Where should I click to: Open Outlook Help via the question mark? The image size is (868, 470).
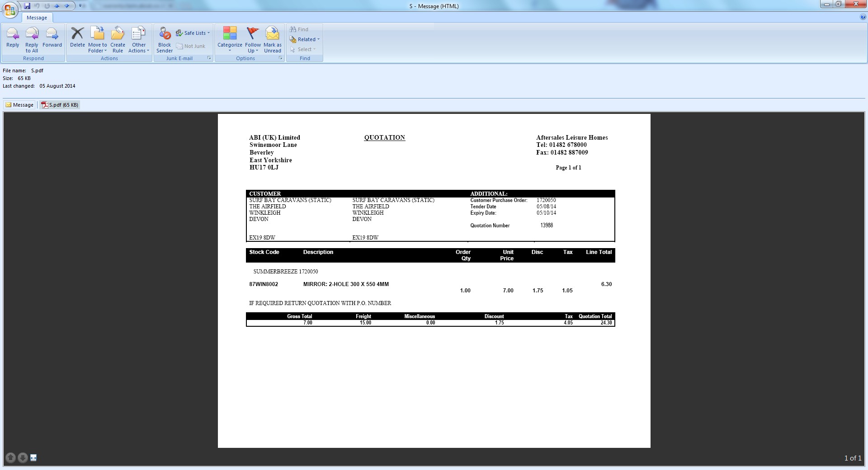863,17
